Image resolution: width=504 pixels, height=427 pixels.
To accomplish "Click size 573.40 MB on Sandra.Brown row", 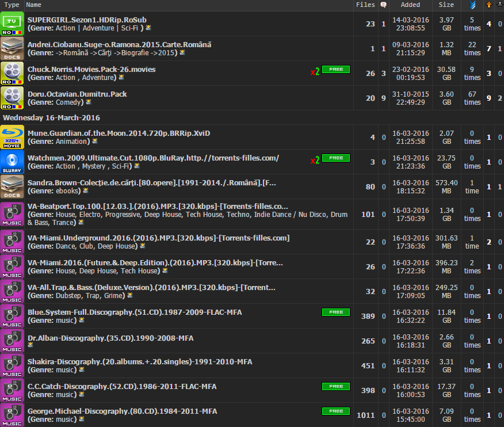I will (446, 187).
